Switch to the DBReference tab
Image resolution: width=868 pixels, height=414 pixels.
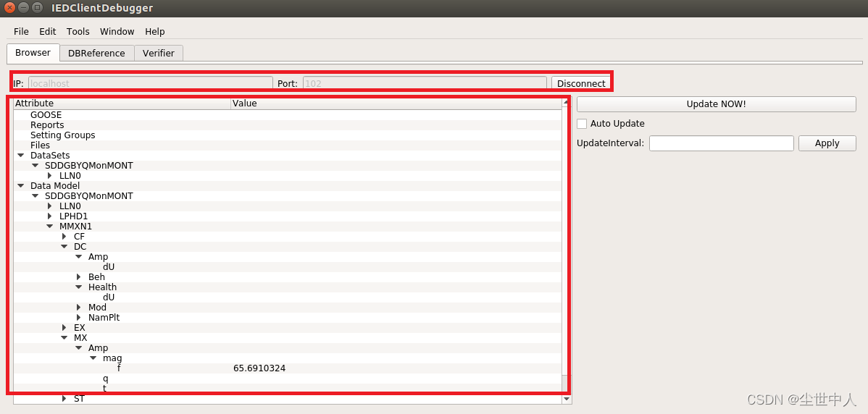tap(96, 53)
